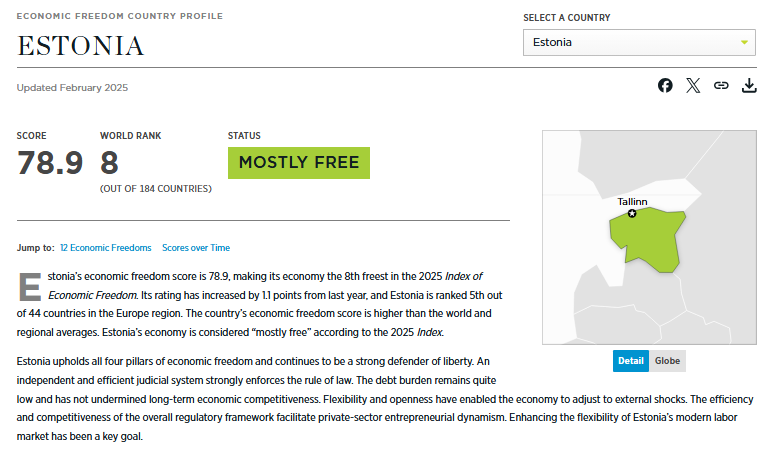Click the green dropdown arrow
Screen dimensions: 784x455
pos(744,42)
